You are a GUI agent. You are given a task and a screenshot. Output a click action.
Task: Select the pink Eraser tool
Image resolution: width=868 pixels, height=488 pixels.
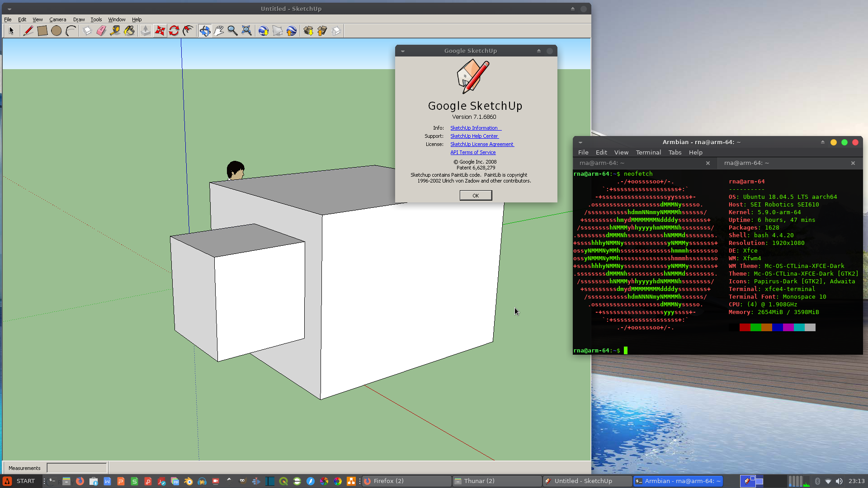click(x=101, y=31)
